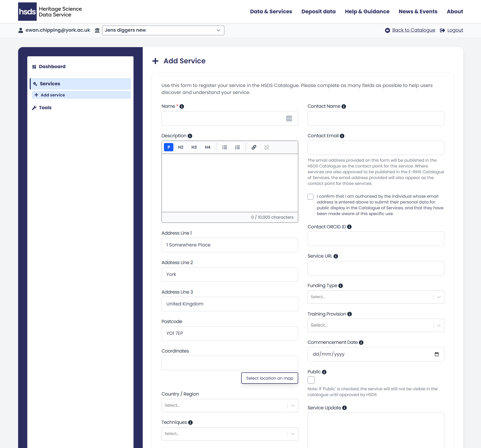Image resolution: width=481 pixels, height=448 pixels.
Task: Open Deposit data menu
Action: coord(318,11)
